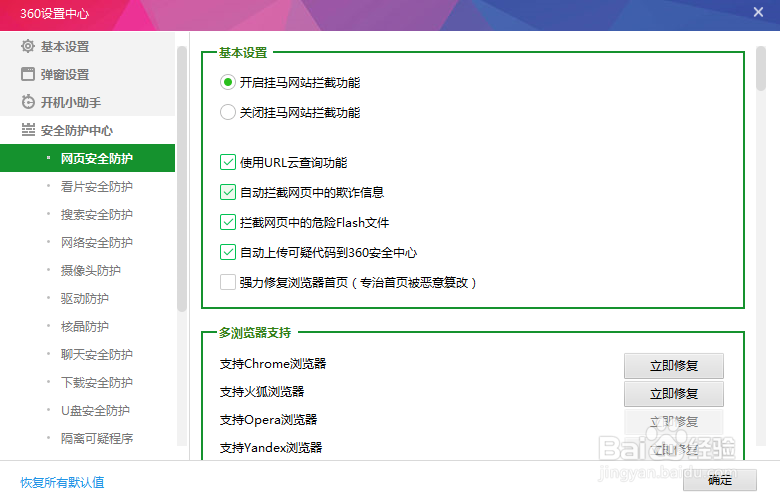780x500 pixels.
Task: Select 搜索安全防护 item
Action: pos(88,214)
